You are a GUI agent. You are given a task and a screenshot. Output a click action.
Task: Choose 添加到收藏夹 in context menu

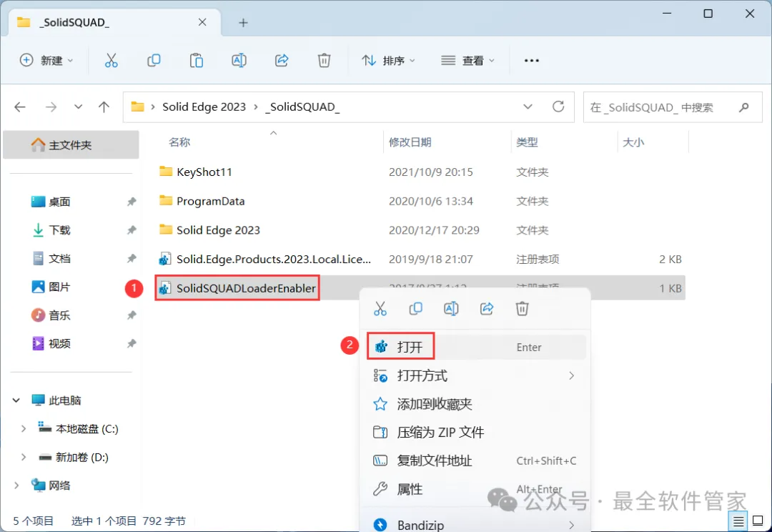point(477,405)
